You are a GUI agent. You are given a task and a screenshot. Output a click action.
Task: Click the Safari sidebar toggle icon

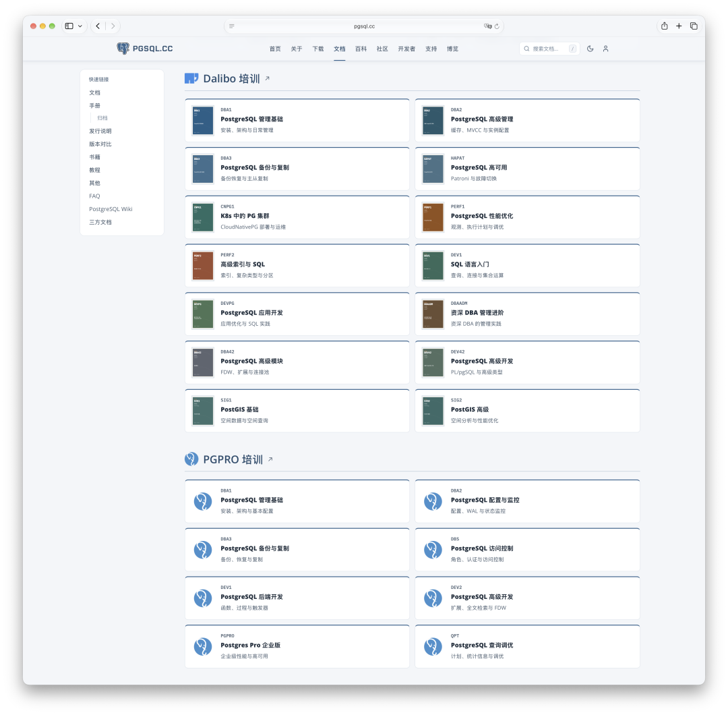pyautogui.click(x=69, y=26)
